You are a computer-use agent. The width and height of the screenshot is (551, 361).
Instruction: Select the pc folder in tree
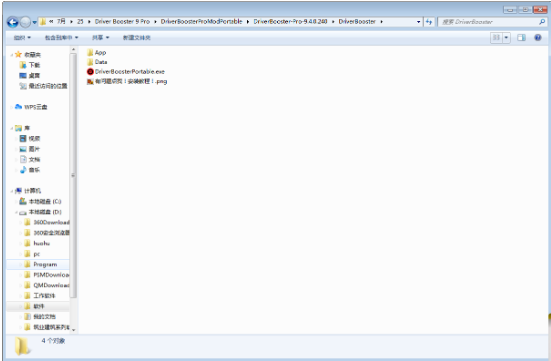[x=32, y=254]
